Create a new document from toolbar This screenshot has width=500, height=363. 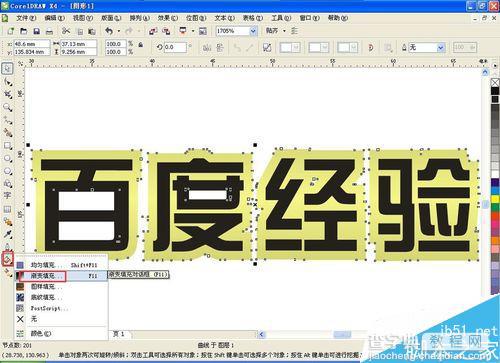11,31
